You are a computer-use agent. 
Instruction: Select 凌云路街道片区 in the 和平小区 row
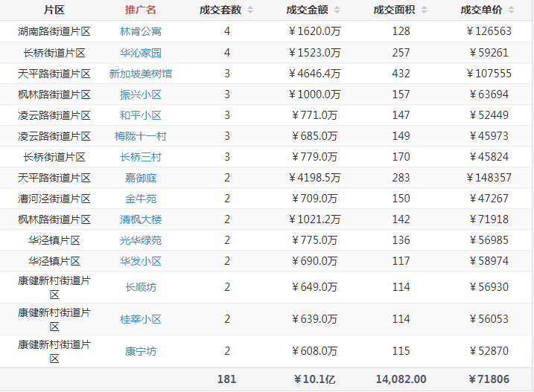pos(54,116)
